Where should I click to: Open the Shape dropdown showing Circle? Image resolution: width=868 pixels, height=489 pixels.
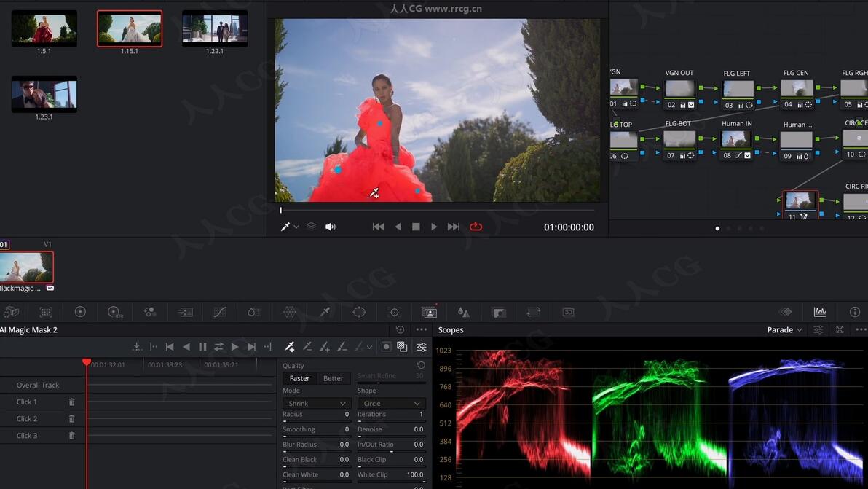point(391,404)
